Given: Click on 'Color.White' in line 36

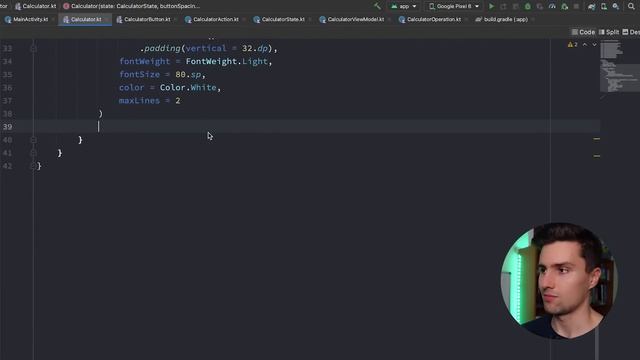Looking at the screenshot, I should click(x=188, y=87).
